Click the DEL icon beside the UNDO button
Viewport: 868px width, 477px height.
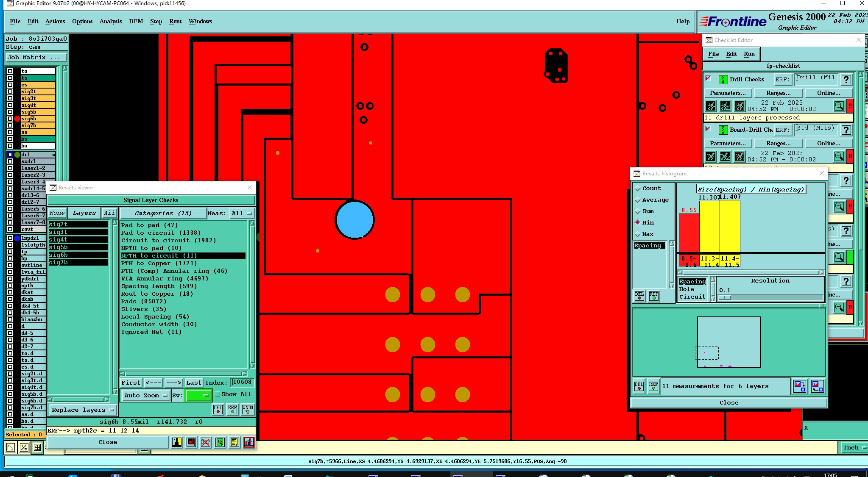(218, 409)
